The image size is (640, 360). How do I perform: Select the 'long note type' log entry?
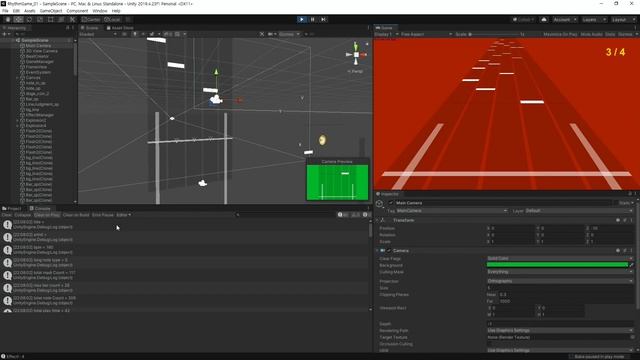pos(184,262)
